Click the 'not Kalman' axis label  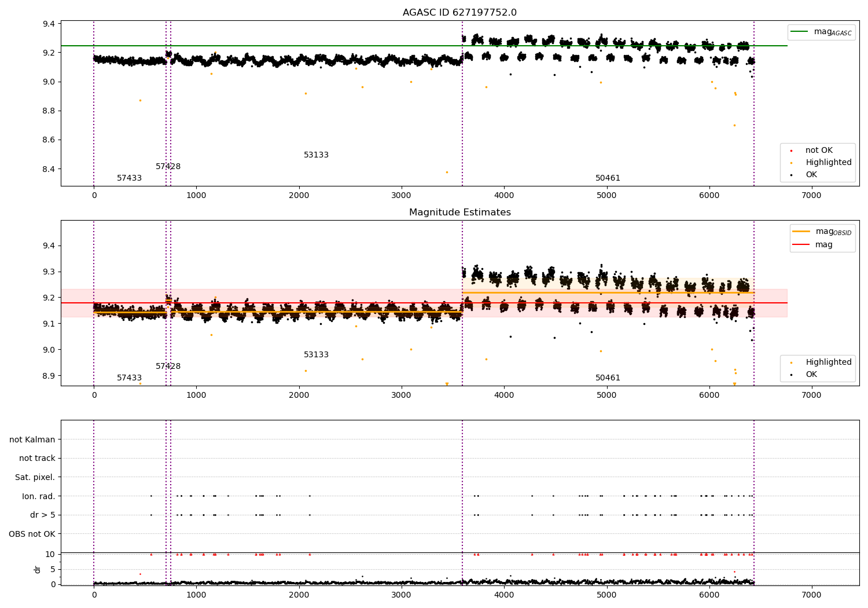32,440
